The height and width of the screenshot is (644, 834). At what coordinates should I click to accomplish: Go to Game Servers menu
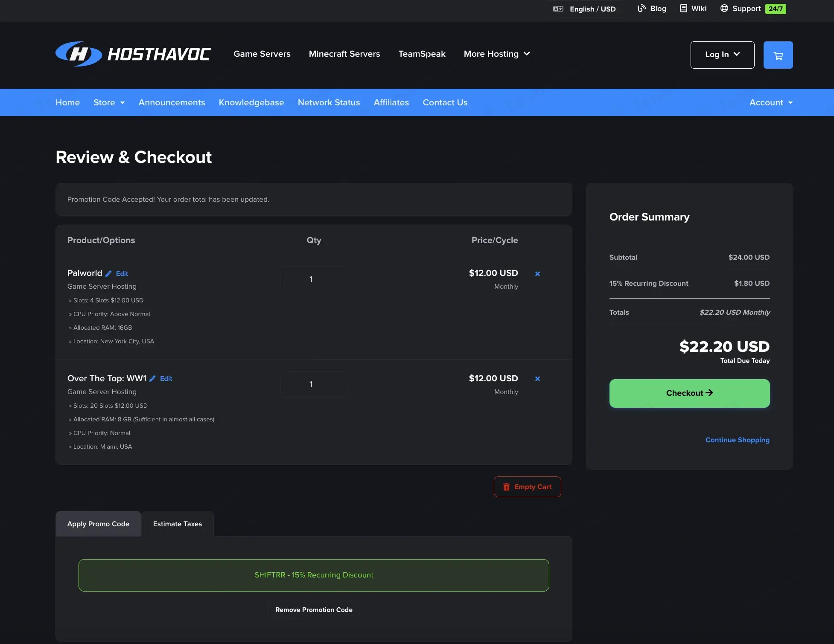[262, 54]
